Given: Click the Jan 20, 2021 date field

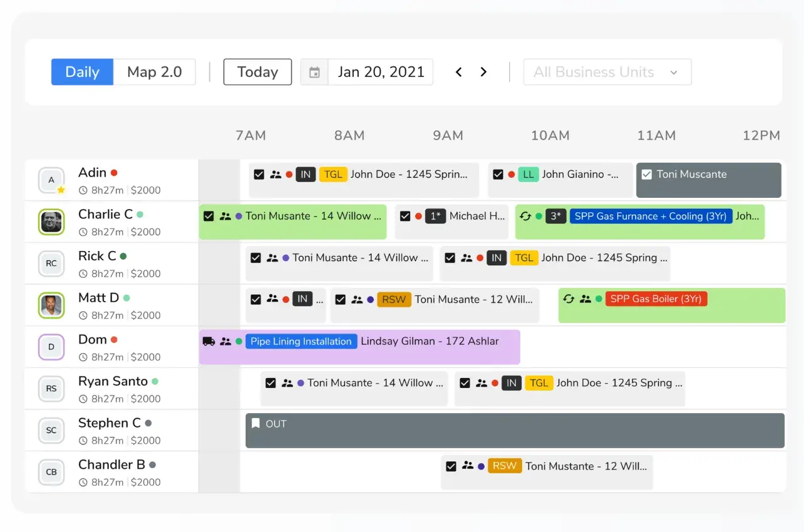Looking at the screenshot, I should pyautogui.click(x=381, y=71).
